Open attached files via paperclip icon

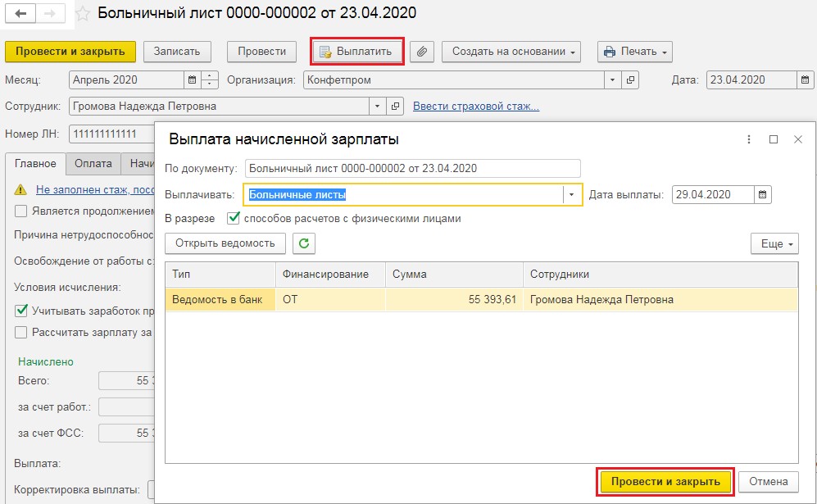[421, 52]
